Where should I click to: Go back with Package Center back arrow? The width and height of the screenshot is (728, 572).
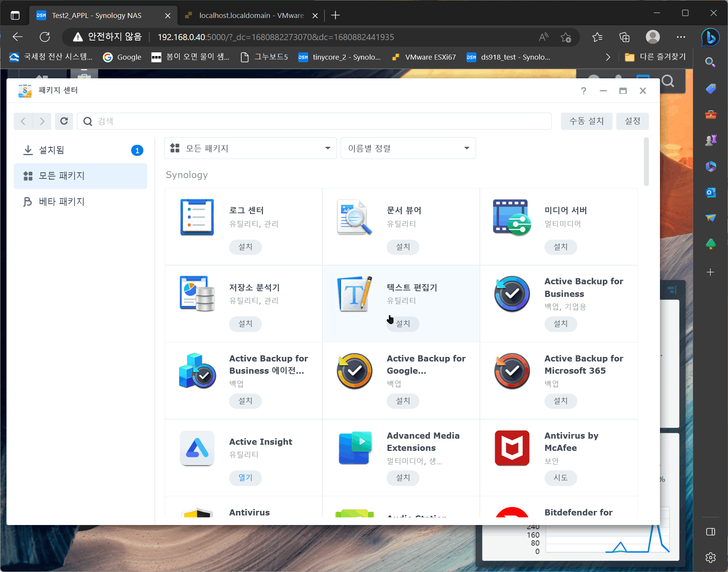23,121
